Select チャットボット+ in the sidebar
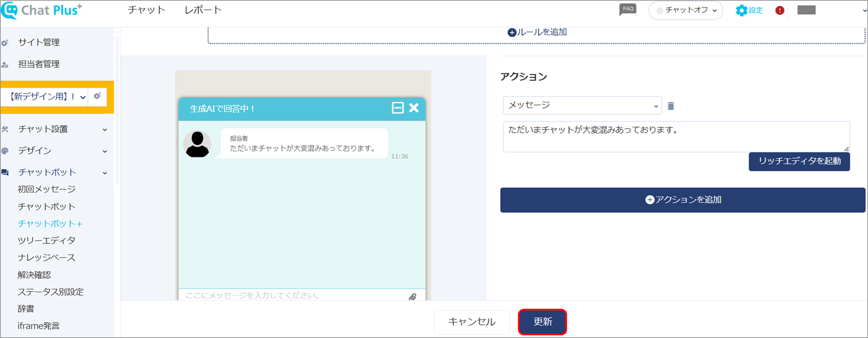The width and height of the screenshot is (868, 338). pos(50,223)
